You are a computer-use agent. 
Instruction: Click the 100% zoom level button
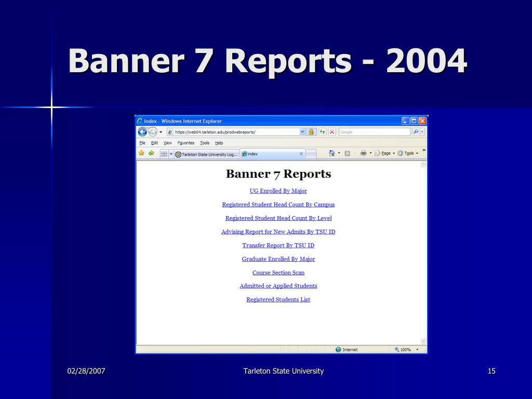(x=403, y=350)
